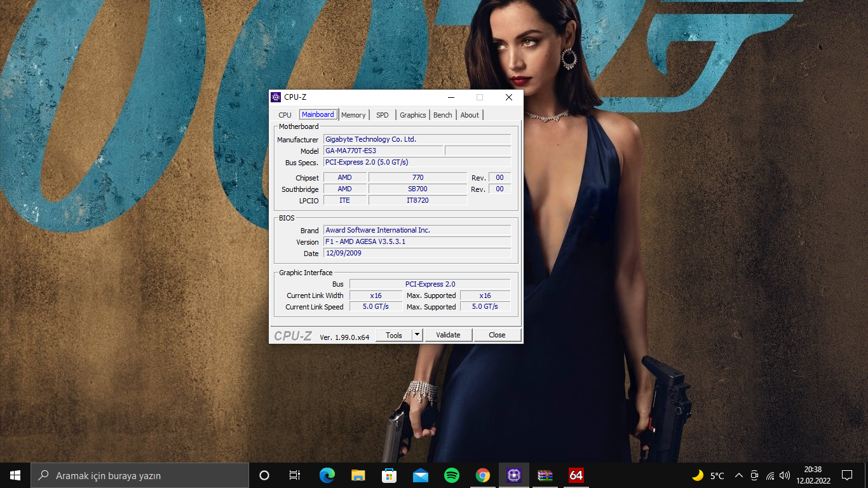
Task: View the About tab
Action: coord(470,115)
